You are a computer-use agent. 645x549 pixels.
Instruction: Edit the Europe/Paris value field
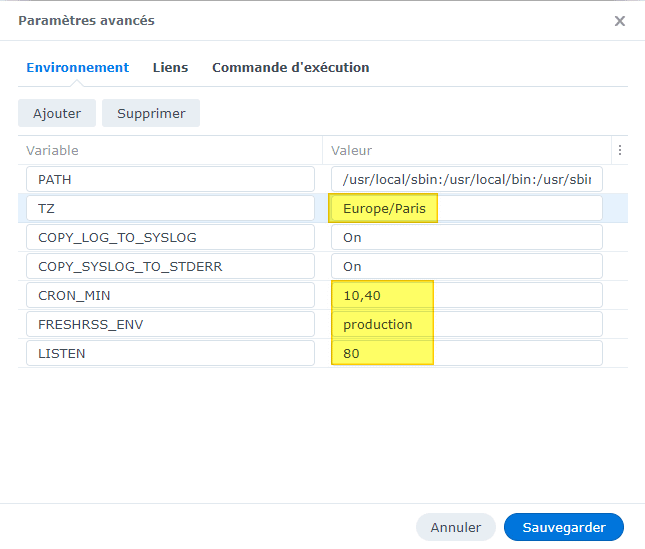(x=467, y=208)
